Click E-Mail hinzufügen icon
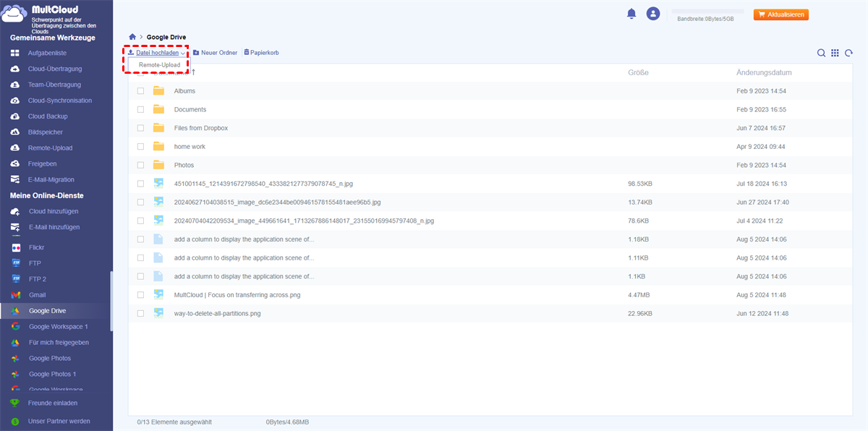The image size is (868, 431). tap(14, 227)
